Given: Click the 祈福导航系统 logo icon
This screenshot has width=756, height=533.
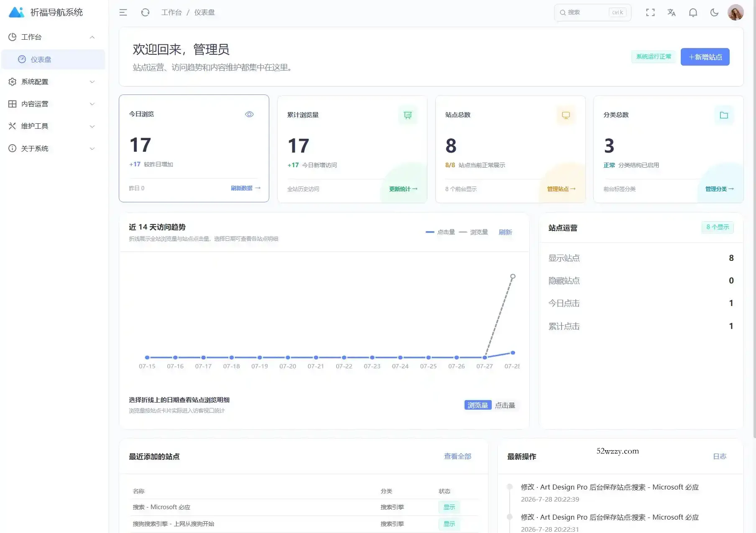Looking at the screenshot, I should 17,12.
